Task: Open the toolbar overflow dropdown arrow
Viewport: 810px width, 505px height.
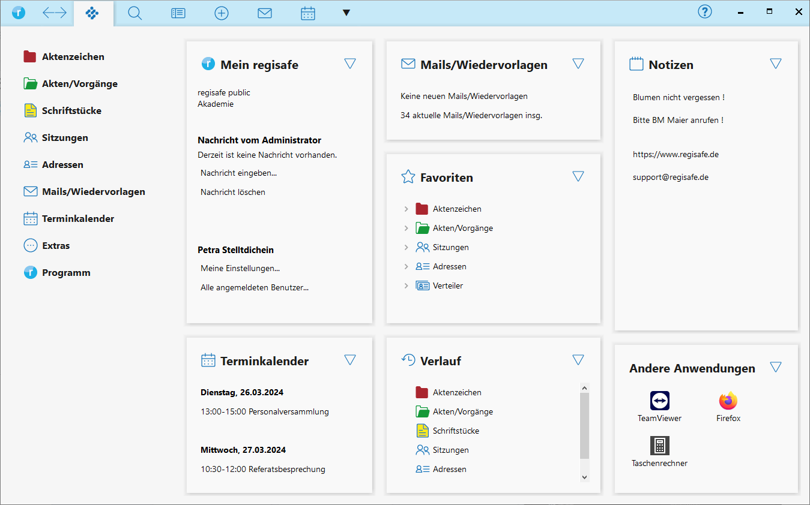Action: (346, 13)
